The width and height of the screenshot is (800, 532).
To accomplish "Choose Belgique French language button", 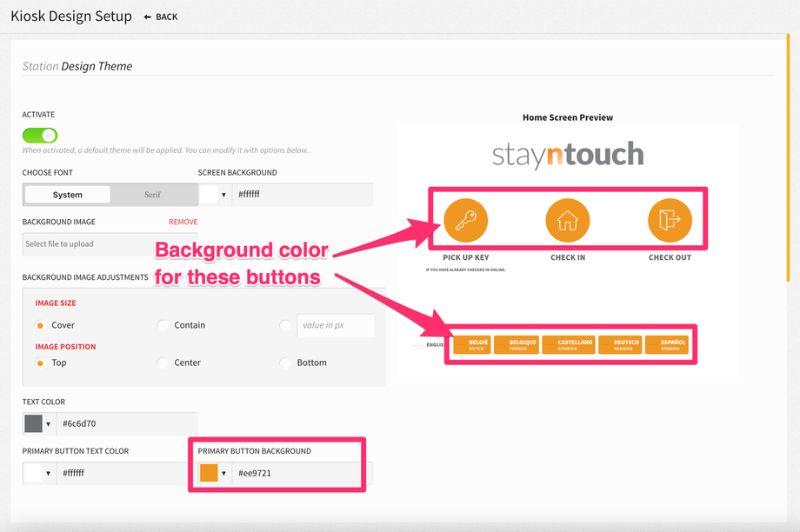I will [517, 345].
